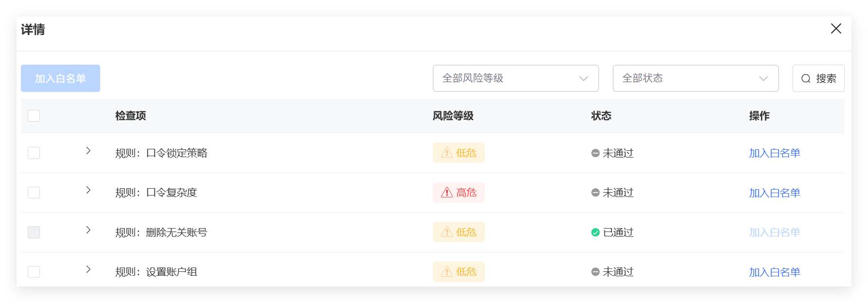Screen dimensions: 868x303
Task: Click 加入白名单 link for 设置账户组
Action: coord(774,272)
